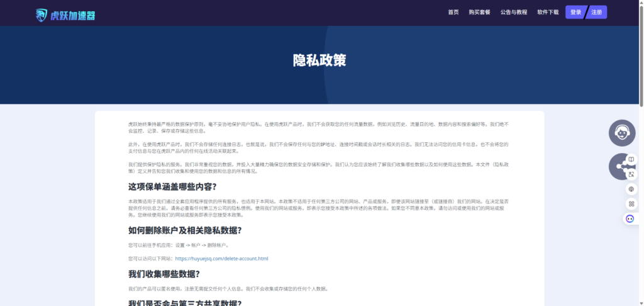Click the translate page icon
Screen dimensions: 644x306
pos(631,174)
